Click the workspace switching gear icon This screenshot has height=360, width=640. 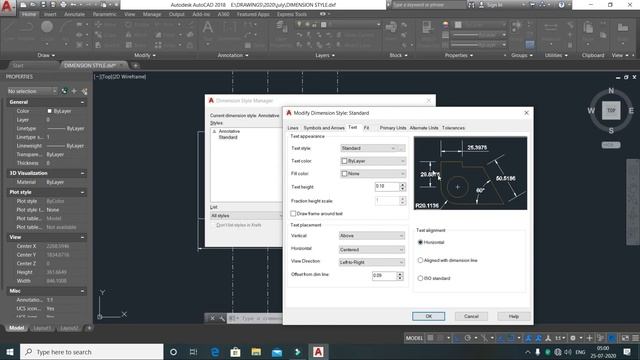573,338
